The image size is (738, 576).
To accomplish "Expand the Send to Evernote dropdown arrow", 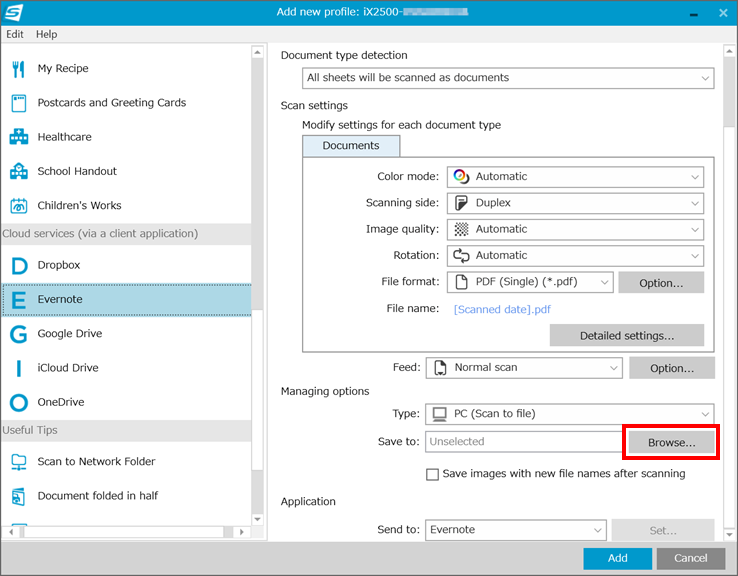I will tap(597, 530).
